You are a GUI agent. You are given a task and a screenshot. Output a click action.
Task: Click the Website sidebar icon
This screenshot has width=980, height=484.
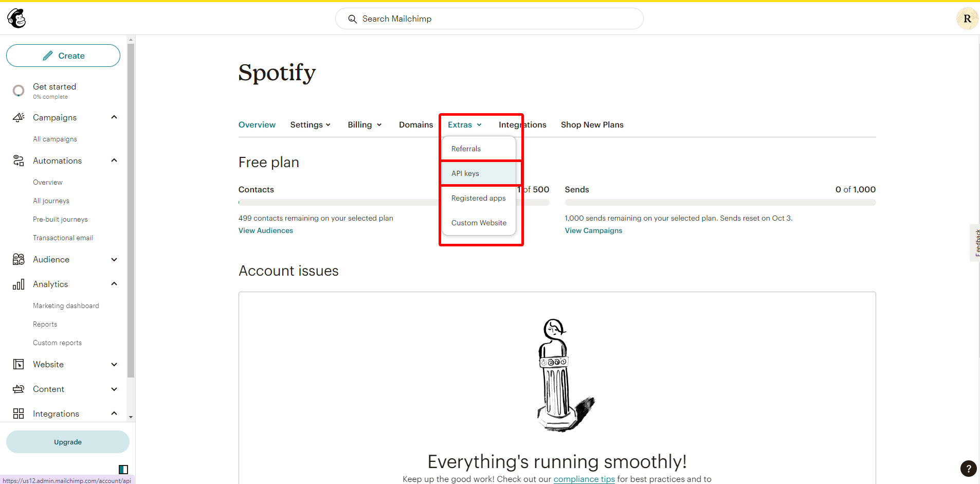click(x=19, y=364)
